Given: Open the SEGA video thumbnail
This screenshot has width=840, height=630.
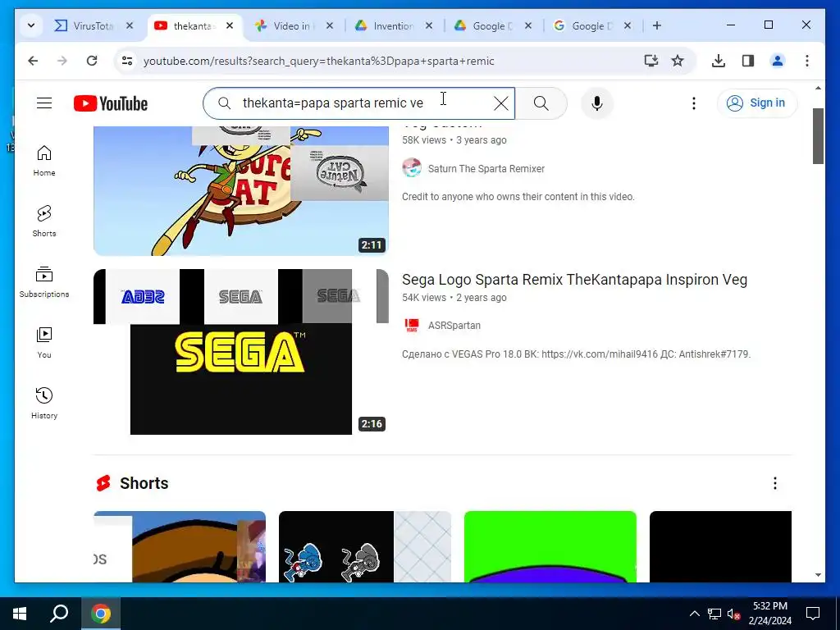Looking at the screenshot, I should click(x=240, y=351).
